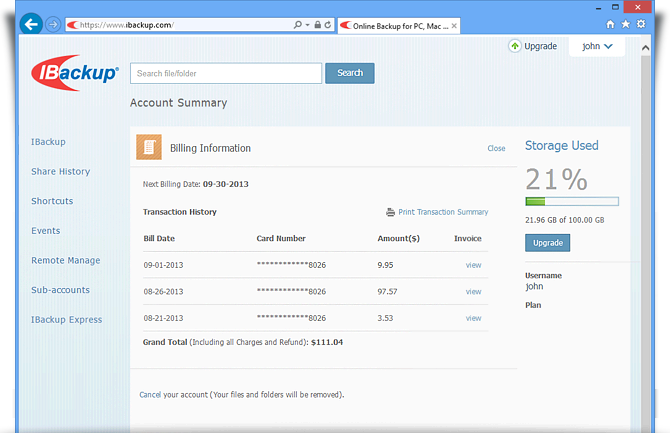Click the Upgrade link in the top bar
670x433 pixels.
point(541,46)
